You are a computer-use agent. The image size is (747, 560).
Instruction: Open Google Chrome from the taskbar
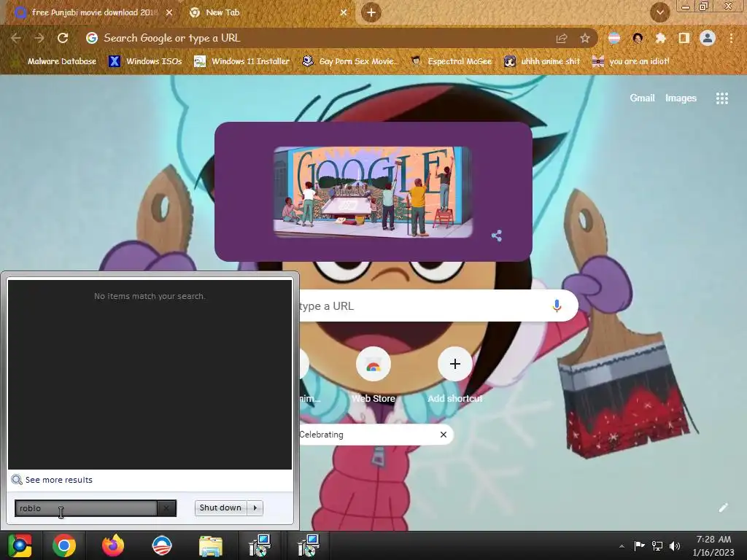point(64,545)
